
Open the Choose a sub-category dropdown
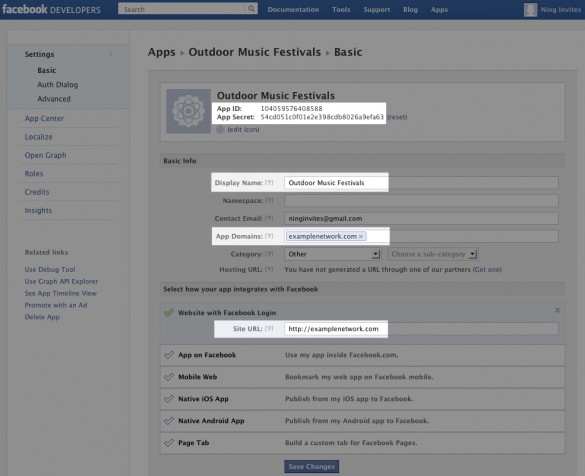pos(433,254)
